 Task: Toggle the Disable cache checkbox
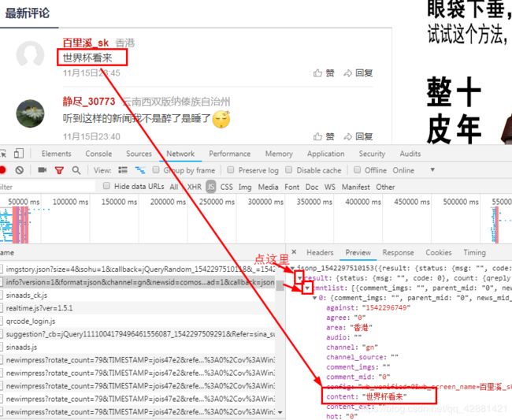(x=288, y=169)
